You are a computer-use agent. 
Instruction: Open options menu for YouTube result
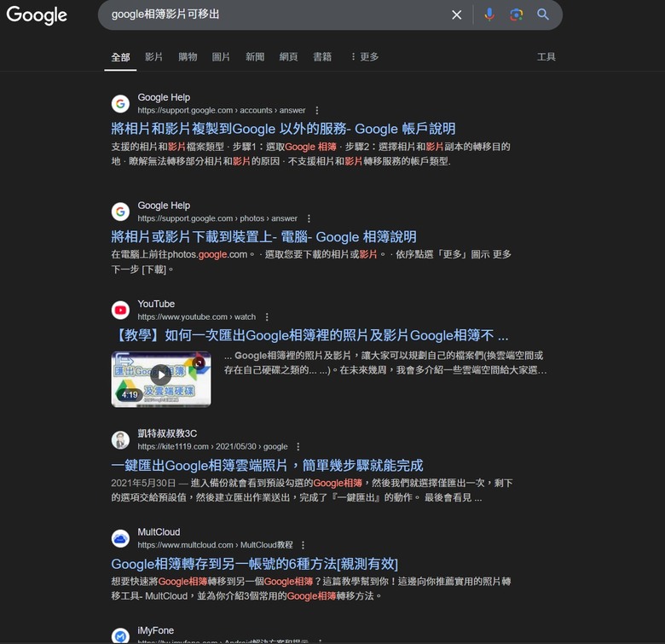(x=267, y=317)
